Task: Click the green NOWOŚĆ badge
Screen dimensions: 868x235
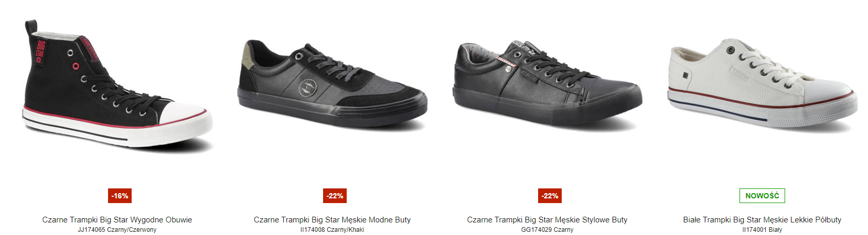Action: coord(762,196)
